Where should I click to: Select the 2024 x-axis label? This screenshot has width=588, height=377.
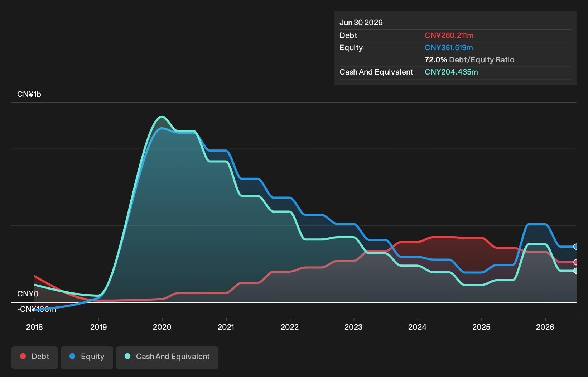tap(418, 327)
